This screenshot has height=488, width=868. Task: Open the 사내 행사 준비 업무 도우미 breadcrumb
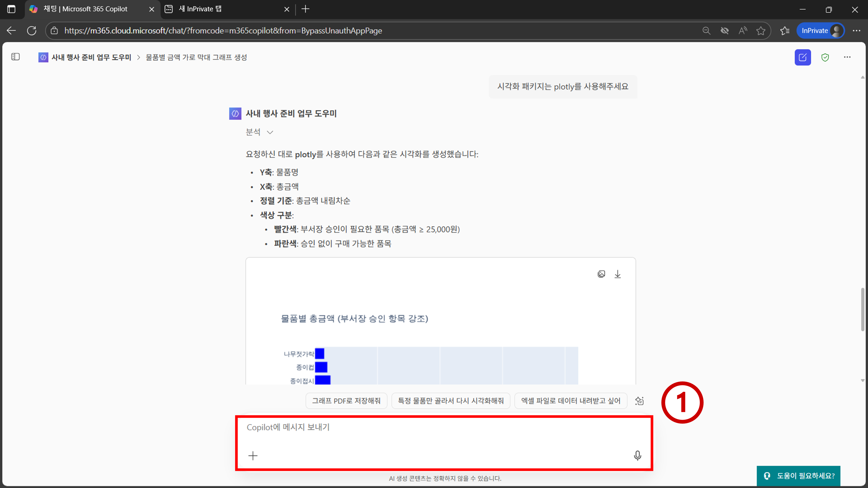pos(91,58)
